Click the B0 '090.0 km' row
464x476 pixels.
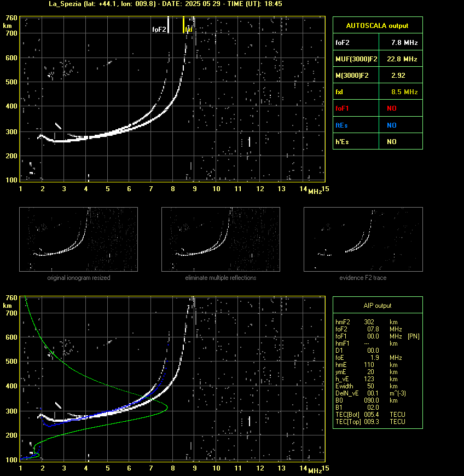click(x=367, y=400)
